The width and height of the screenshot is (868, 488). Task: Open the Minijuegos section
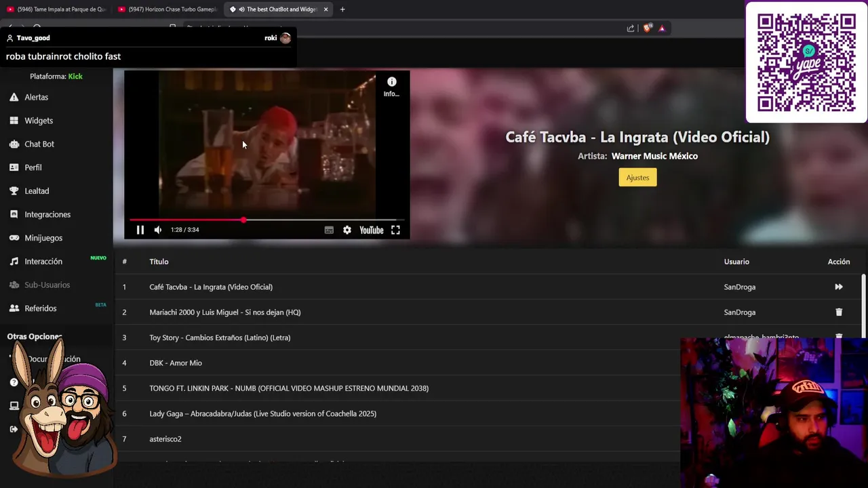click(x=43, y=238)
